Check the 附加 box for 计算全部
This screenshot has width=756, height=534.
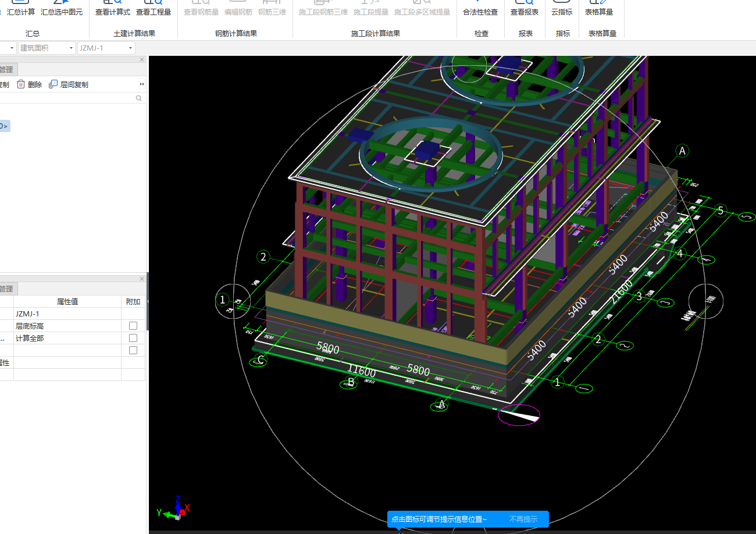[133, 338]
